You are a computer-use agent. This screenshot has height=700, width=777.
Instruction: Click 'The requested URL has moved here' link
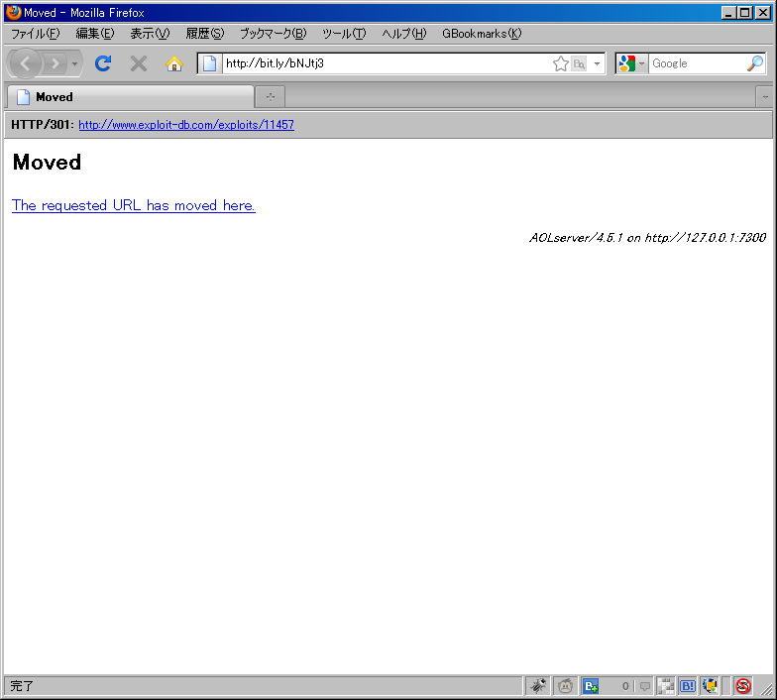pyautogui.click(x=133, y=205)
